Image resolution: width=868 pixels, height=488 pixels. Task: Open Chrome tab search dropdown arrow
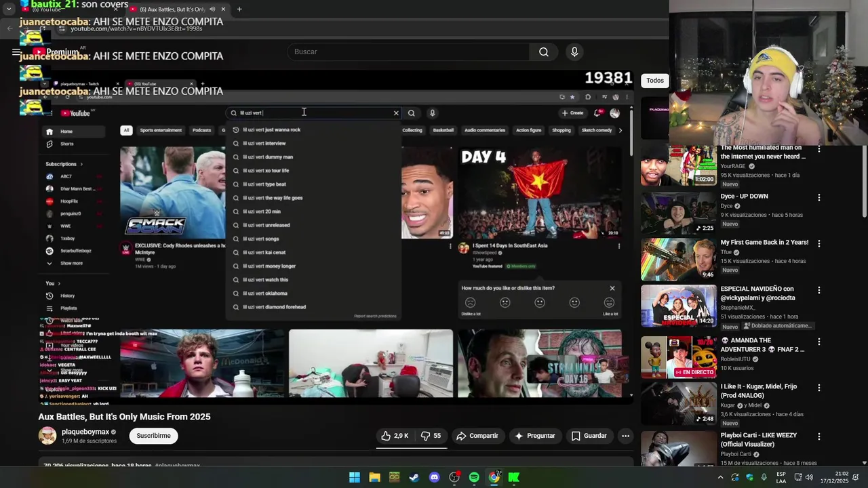(x=8, y=9)
